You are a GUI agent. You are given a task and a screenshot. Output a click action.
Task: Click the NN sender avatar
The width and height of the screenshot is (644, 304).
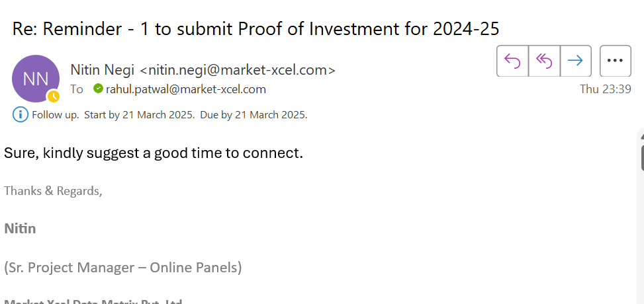(36, 79)
